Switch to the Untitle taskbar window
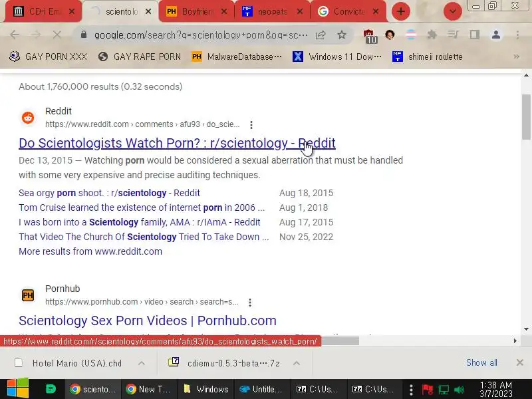Screen dimensions: 532x399 coord(262,389)
